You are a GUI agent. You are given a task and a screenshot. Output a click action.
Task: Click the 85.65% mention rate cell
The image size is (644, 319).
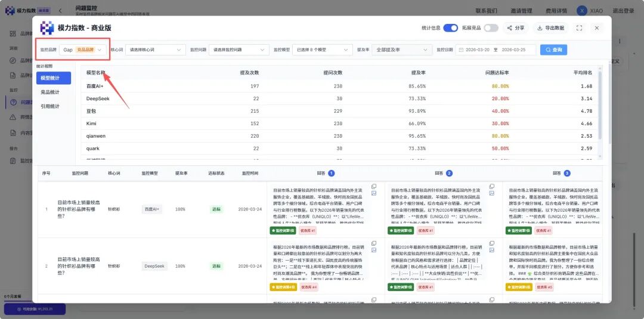[x=417, y=86]
